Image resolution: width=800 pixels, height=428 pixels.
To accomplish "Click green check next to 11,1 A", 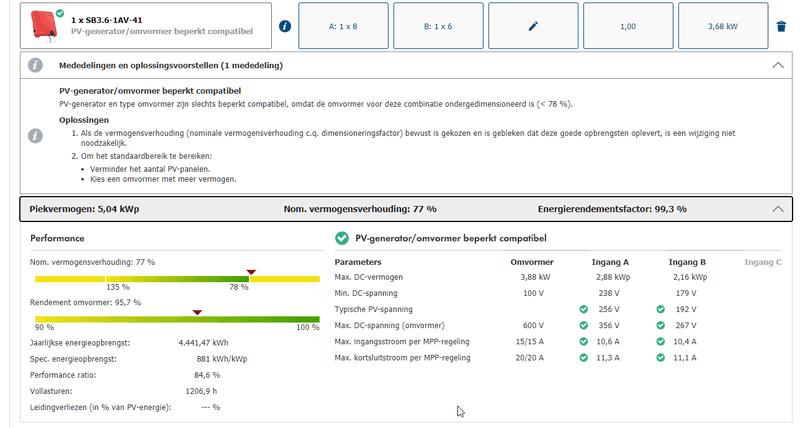I will pos(661,358).
